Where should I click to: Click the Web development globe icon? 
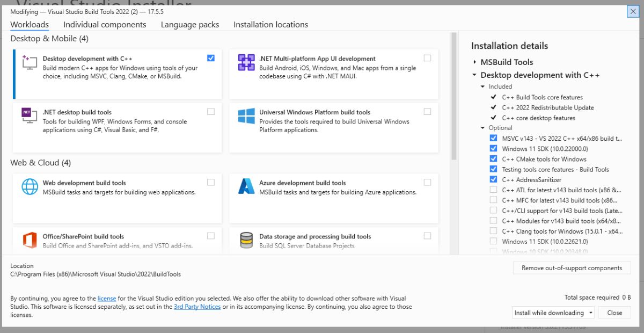pyautogui.click(x=30, y=186)
